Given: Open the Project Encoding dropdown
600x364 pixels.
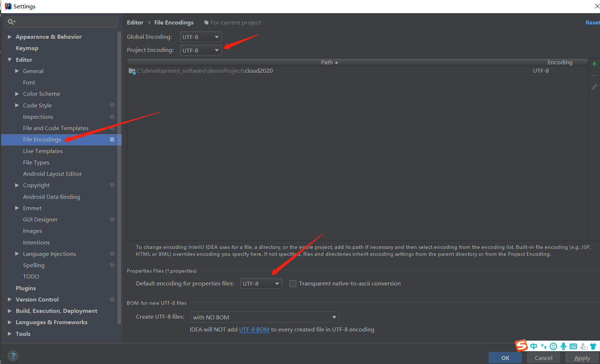Looking at the screenshot, I should click(x=201, y=50).
